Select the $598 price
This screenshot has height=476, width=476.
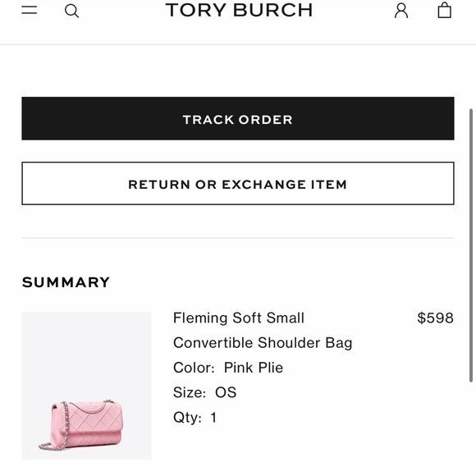point(435,318)
